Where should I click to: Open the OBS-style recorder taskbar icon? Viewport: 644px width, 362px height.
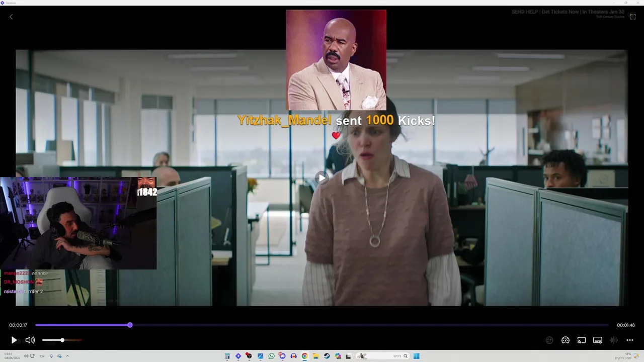tap(250, 356)
